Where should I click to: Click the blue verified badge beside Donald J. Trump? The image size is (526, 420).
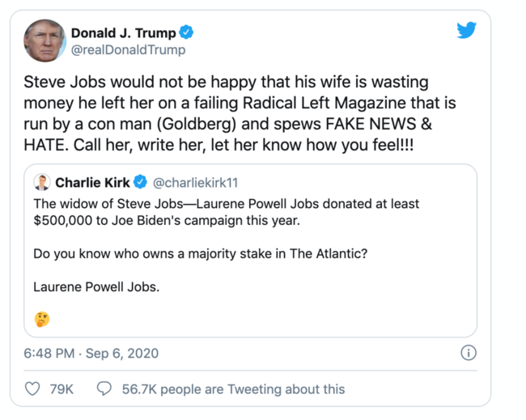187,33
